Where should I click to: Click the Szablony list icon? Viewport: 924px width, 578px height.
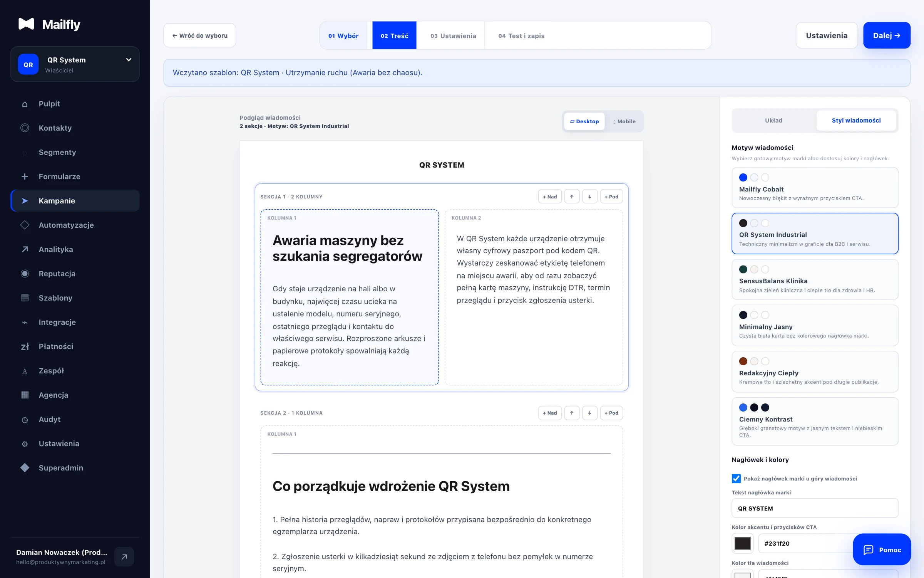pos(25,298)
